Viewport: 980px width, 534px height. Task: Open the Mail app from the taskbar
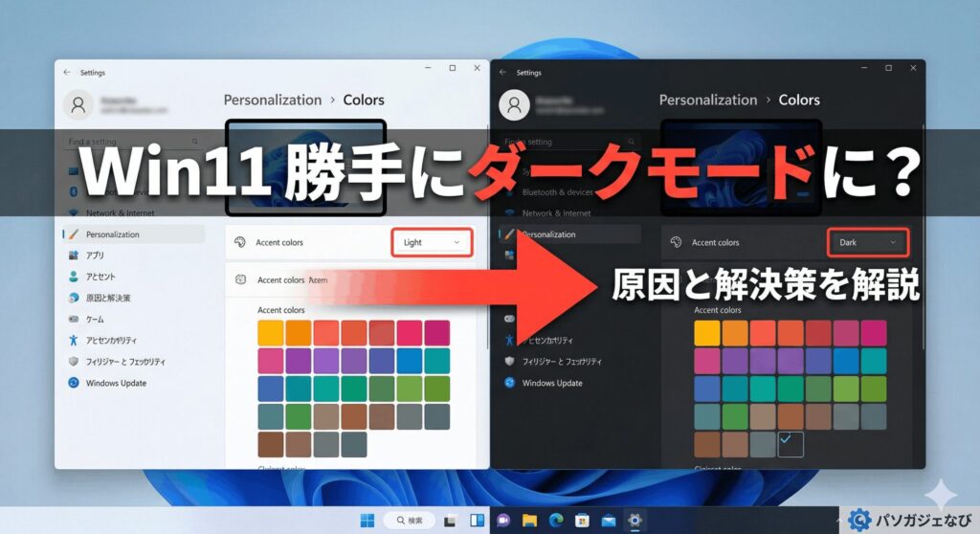pyautogui.click(x=607, y=521)
